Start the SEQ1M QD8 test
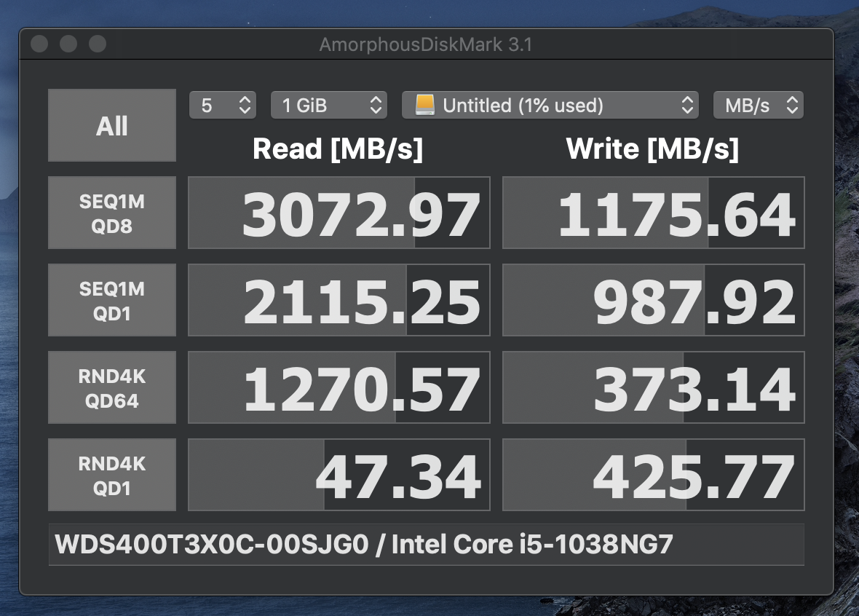Screen dimensions: 859x616 112,213
